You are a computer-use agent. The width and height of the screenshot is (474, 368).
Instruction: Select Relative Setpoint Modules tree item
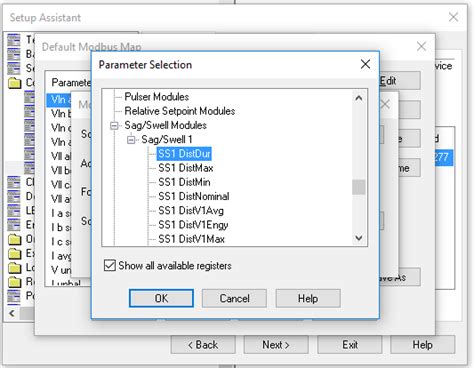coord(180,111)
